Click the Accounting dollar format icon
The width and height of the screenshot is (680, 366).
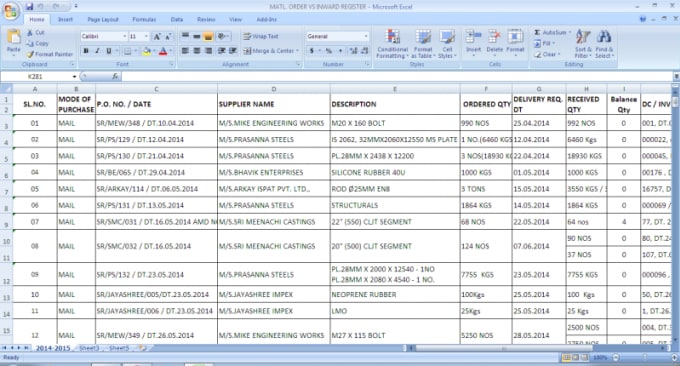(x=311, y=51)
